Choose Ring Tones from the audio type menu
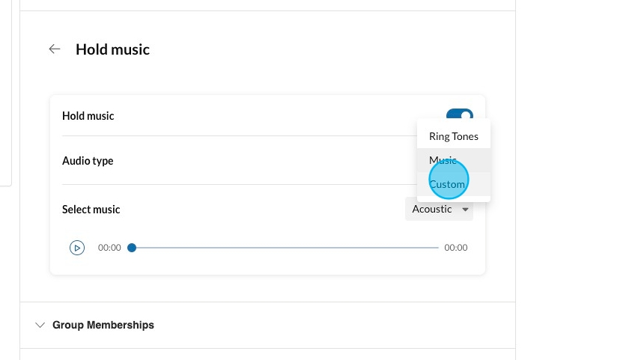Viewport: 644px width, 360px height. 453,136
